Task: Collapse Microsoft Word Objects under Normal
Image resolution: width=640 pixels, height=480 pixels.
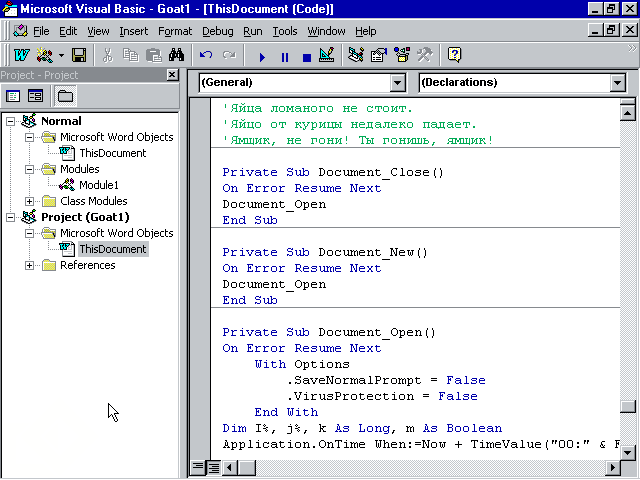Action: [x=29, y=137]
